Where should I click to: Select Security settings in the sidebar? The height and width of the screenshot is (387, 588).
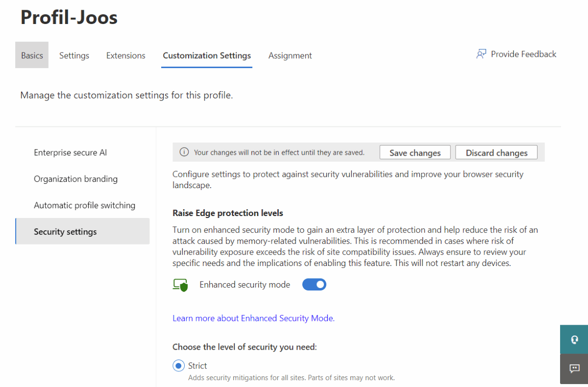pyautogui.click(x=65, y=232)
